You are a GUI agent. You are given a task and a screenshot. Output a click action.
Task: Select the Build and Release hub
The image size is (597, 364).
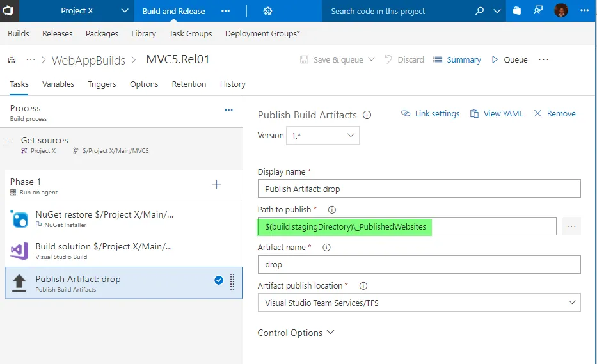click(173, 11)
